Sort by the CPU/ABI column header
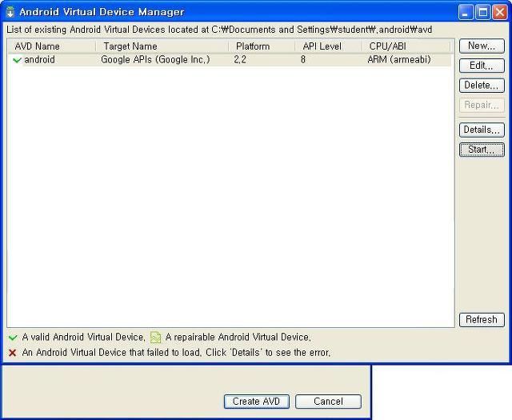 click(x=406, y=46)
